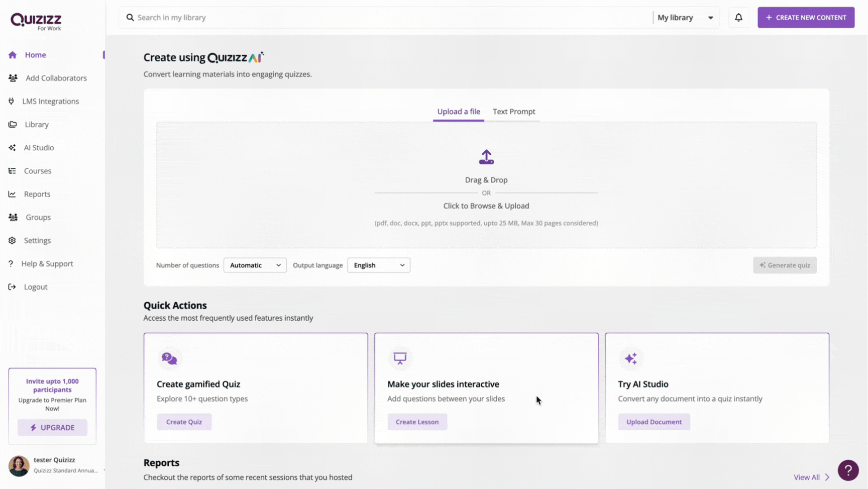Viewport: 868px width, 489px height.
Task: Click the Logout arrow icon
Action: [x=12, y=287]
